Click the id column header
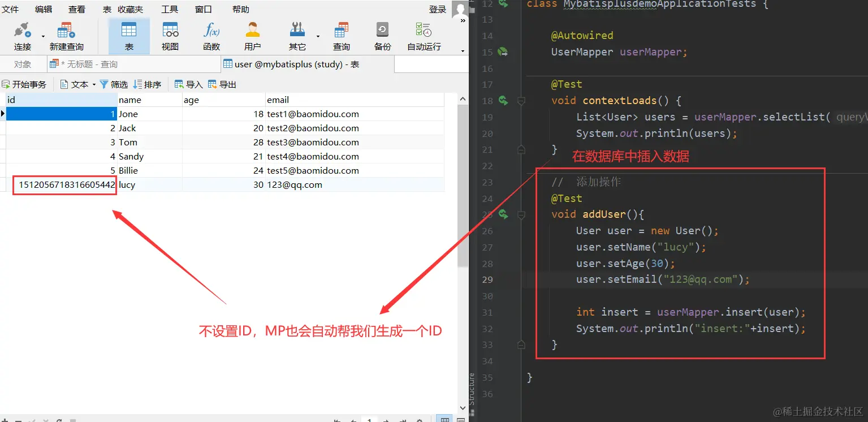This screenshot has width=868, height=422. coord(61,100)
